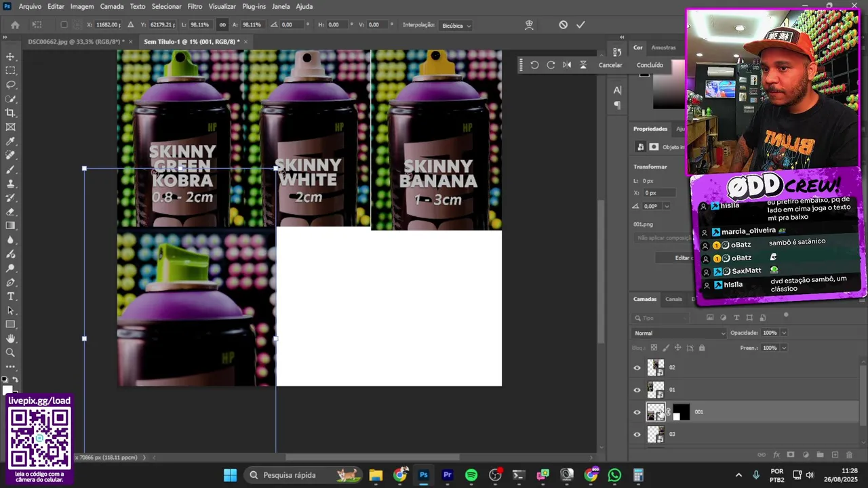Select the Crop tool
Image resolution: width=868 pixels, height=488 pixels.
[x=10, y=113]
